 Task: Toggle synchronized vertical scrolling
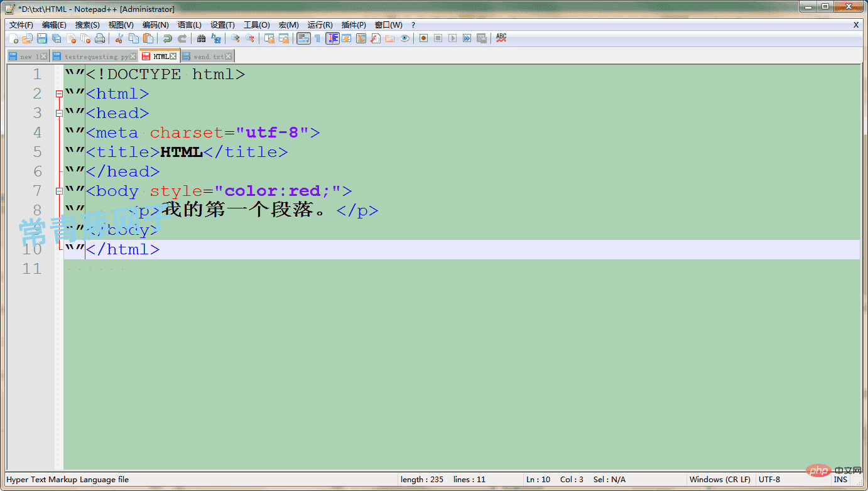(x=269, y=38)
